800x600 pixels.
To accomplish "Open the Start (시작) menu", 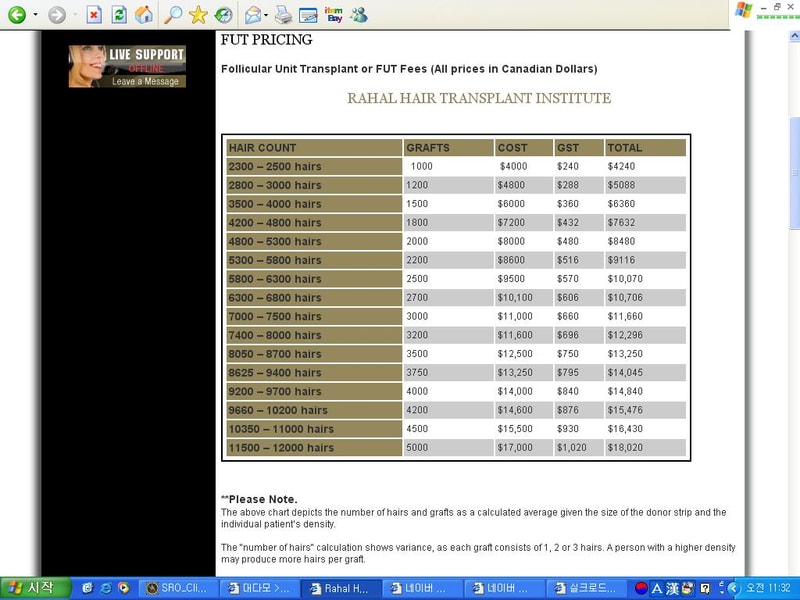I will [35, 588].
